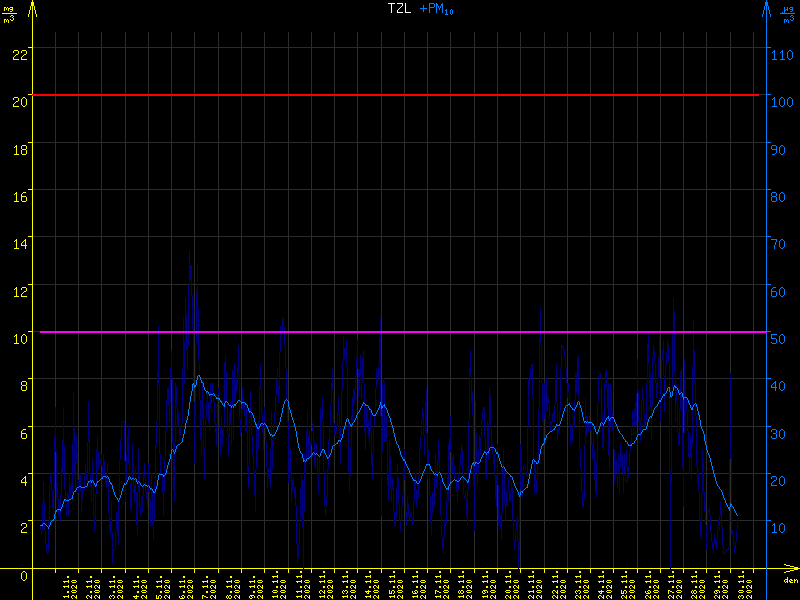The width and height of the screenshot is (800, 600).
Task: Click the yellow 22 value on left axis
Action: [x=18, y=53]
